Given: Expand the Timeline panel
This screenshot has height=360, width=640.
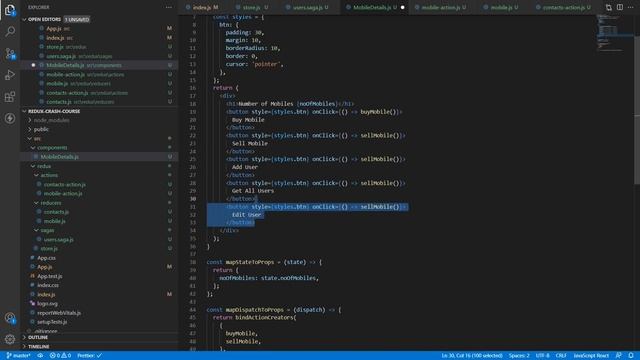Looking at the screenshot, I should click(x=99, y=347).
